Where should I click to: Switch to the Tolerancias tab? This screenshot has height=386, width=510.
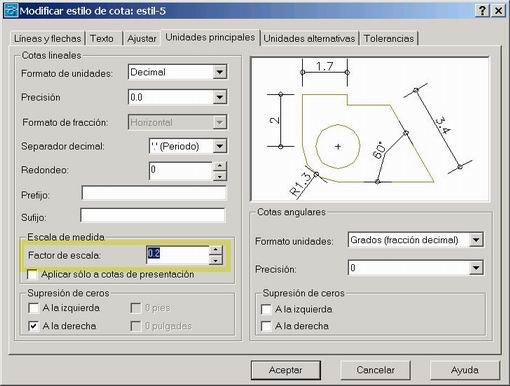tap(389, 39)
